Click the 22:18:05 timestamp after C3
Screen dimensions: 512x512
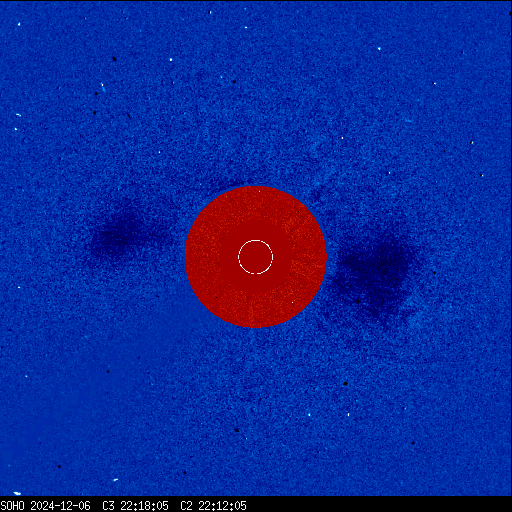(x=144, y=506)
